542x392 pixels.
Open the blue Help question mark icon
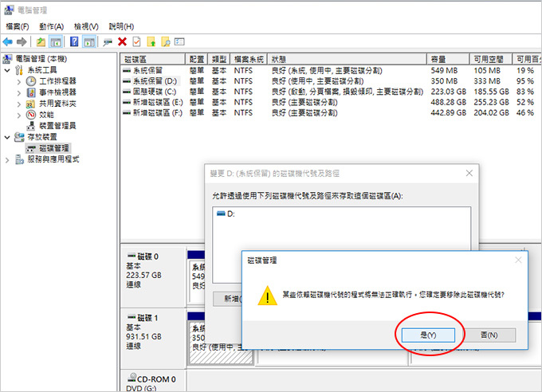tap(74, 41)
